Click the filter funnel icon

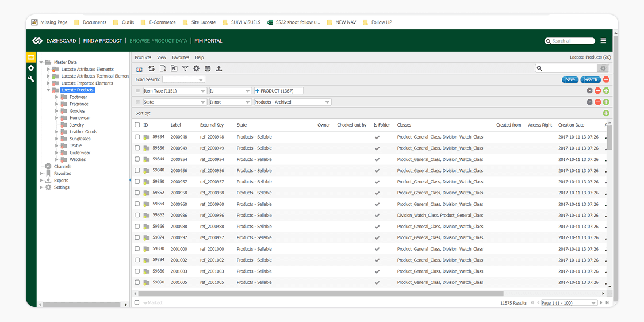(185, 68)
